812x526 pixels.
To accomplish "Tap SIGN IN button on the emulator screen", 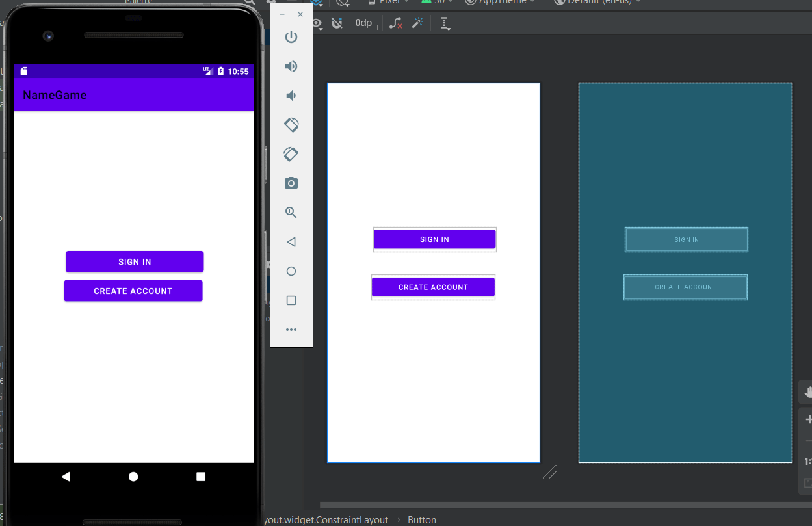I will (x=135, y=262).
